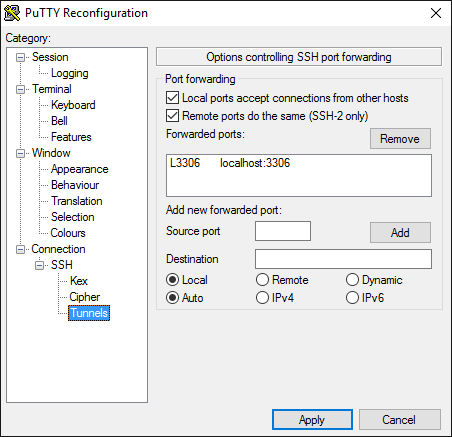
Task: Focus the Destination text field
Action: click(x=343, y=259)
